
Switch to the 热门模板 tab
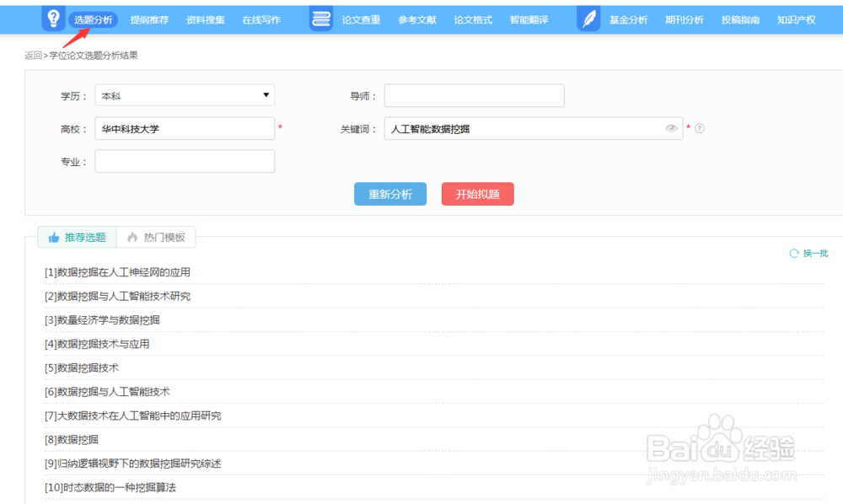(156, 238)
